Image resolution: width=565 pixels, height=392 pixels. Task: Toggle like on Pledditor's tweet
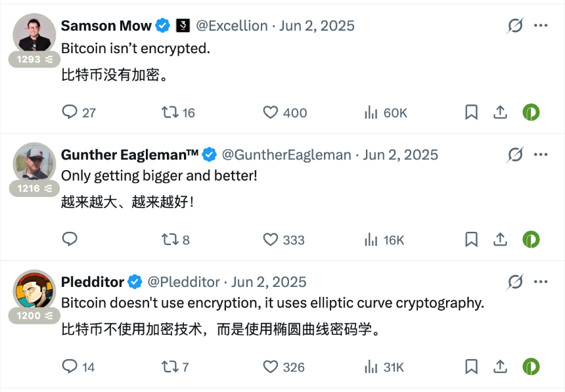click(269, 366)
